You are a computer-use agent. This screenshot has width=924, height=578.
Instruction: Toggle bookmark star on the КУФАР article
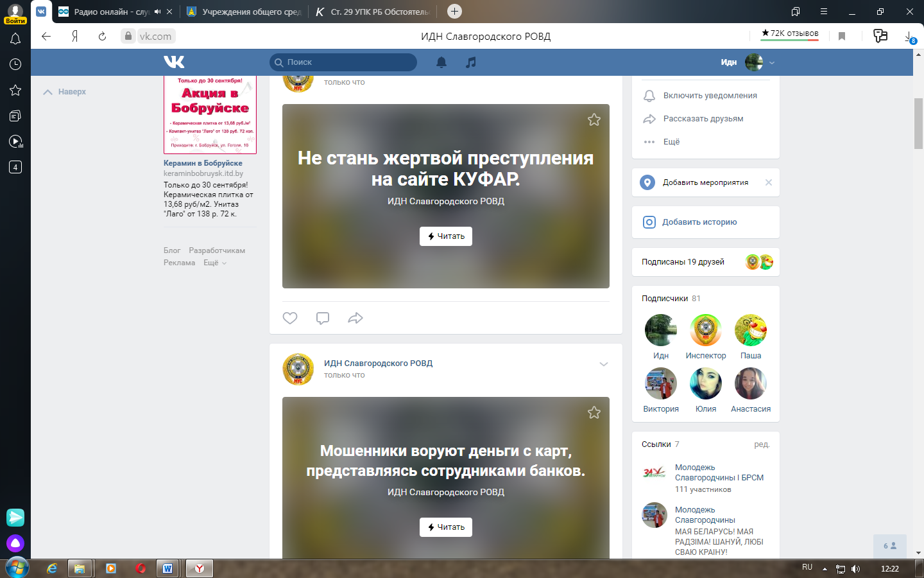tap(594, 119)
